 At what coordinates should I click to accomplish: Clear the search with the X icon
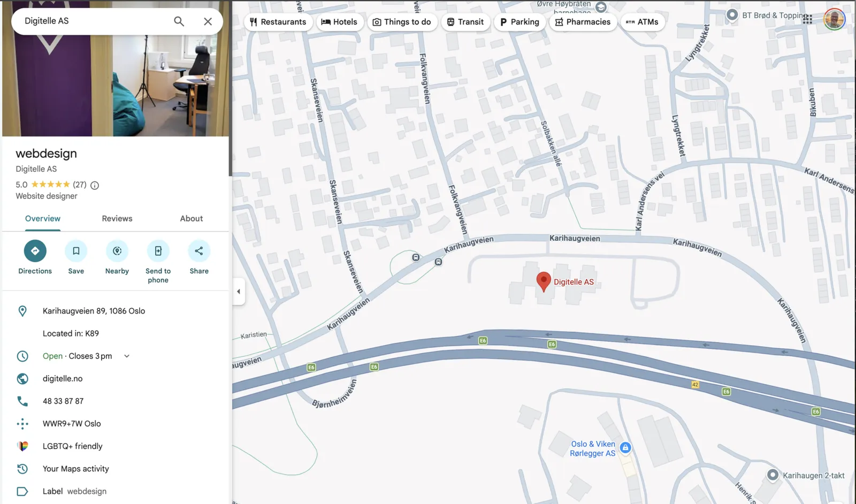tap(208, 21)
